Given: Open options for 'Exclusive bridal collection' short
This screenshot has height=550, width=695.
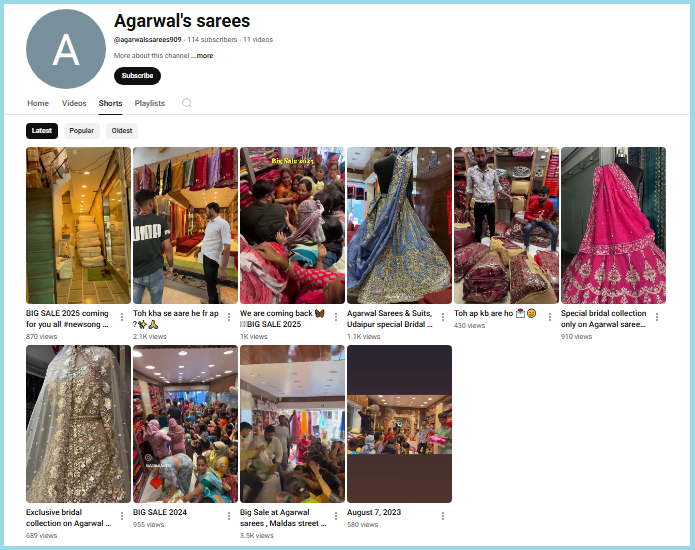Looking at the screenshot, I should pos(122,516).
